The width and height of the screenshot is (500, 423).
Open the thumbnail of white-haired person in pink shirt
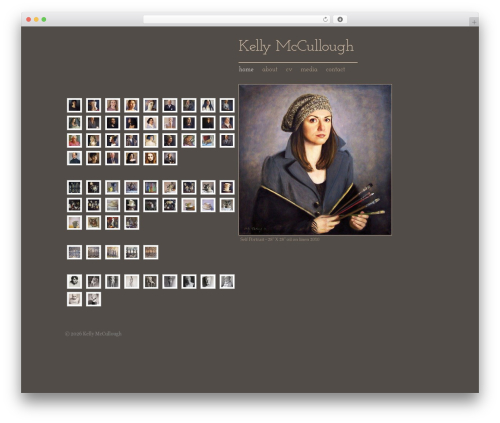click(x=74, y=140)
